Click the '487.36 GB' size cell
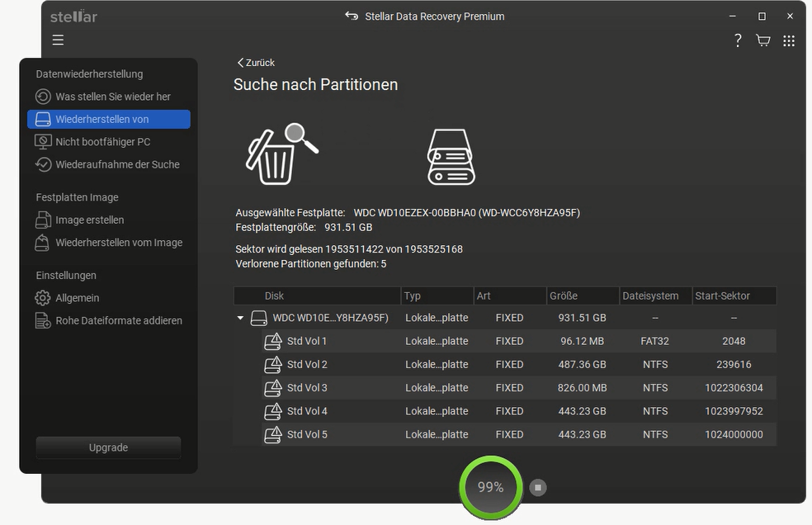Viewport: 812px width, 525px height. tap(582, 364)
